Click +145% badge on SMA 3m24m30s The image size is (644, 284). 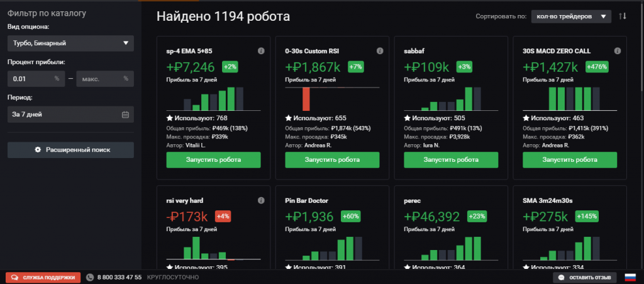pos(587,216)
